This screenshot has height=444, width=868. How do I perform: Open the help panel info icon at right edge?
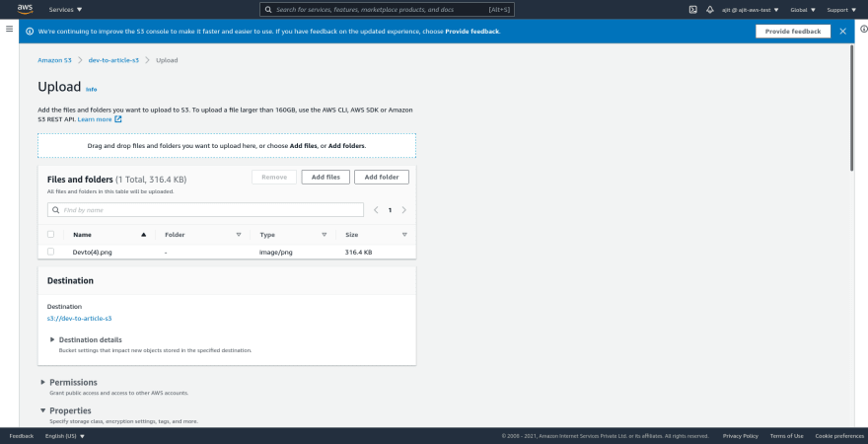(x=864, y=29)
